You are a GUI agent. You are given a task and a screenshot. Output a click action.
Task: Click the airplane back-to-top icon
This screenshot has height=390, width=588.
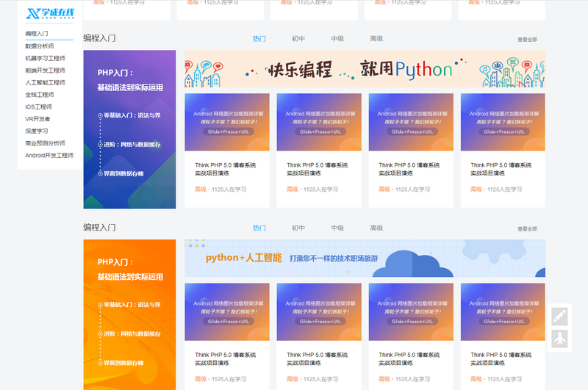[559, 339]
